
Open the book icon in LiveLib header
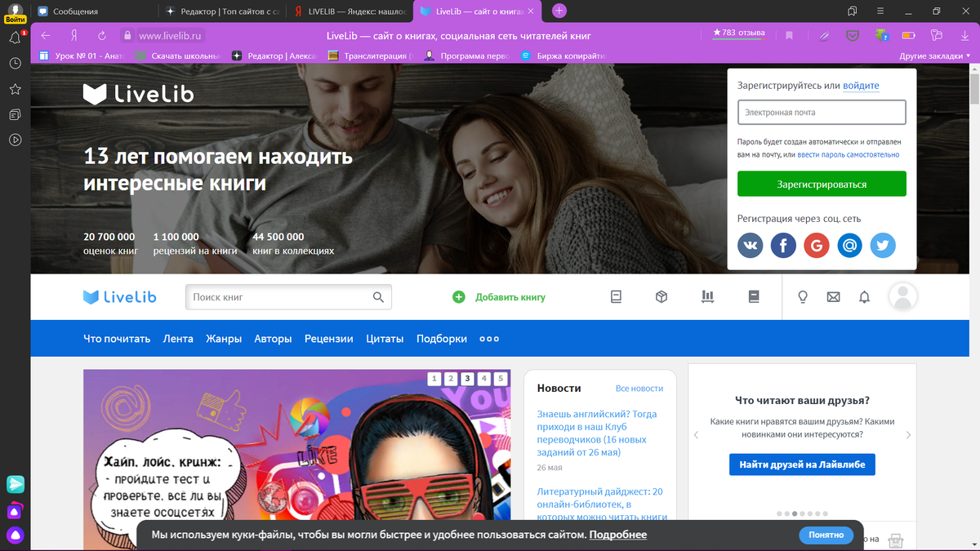[x=617, y=297]
